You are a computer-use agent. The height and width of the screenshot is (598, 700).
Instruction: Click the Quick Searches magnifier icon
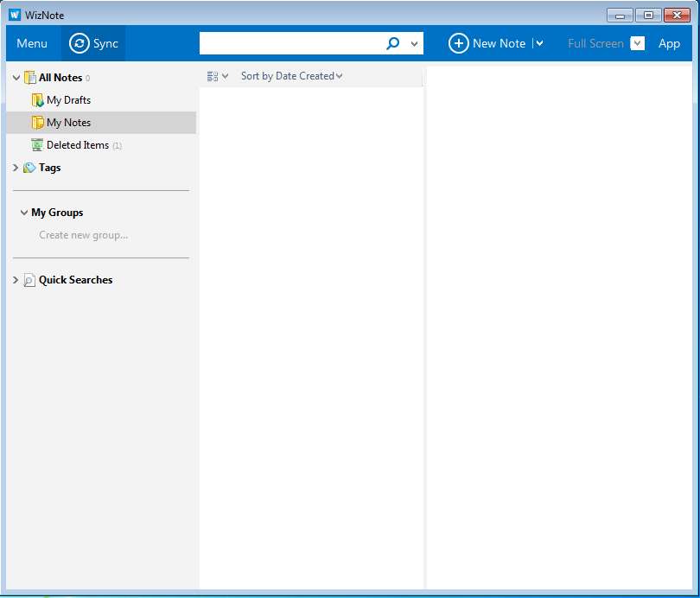pyautogui.click(x=29, y=280)
